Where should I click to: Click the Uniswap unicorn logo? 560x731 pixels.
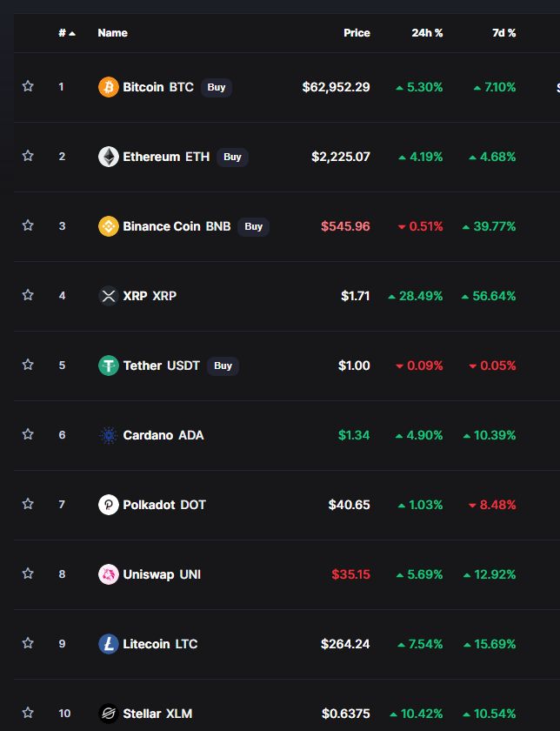pos(108,574)
